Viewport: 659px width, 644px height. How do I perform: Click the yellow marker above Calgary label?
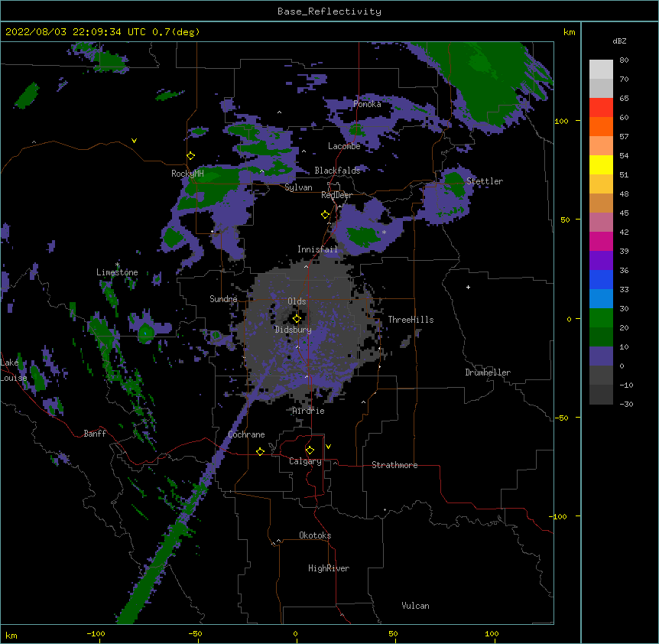[310, 450]
